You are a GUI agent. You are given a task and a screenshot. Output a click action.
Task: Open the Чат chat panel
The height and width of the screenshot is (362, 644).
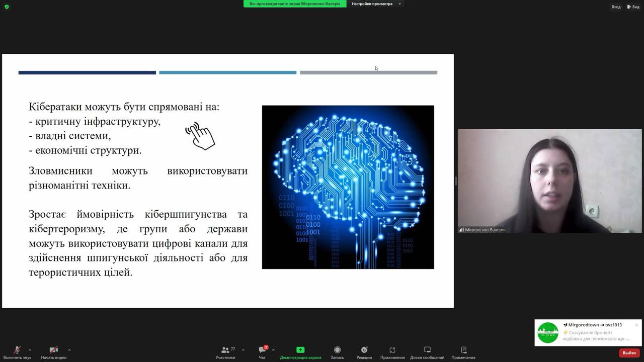262,350
